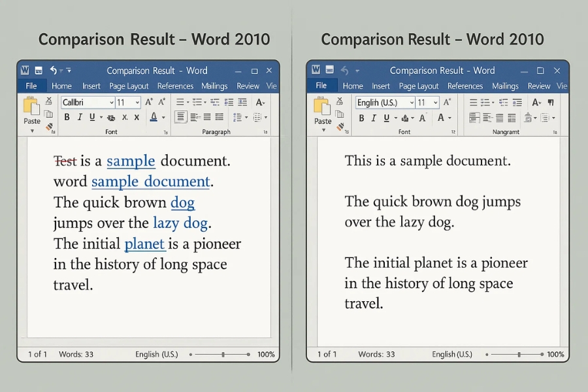Toggle Bold in the left window ribbon

click(x=67, y=118)
